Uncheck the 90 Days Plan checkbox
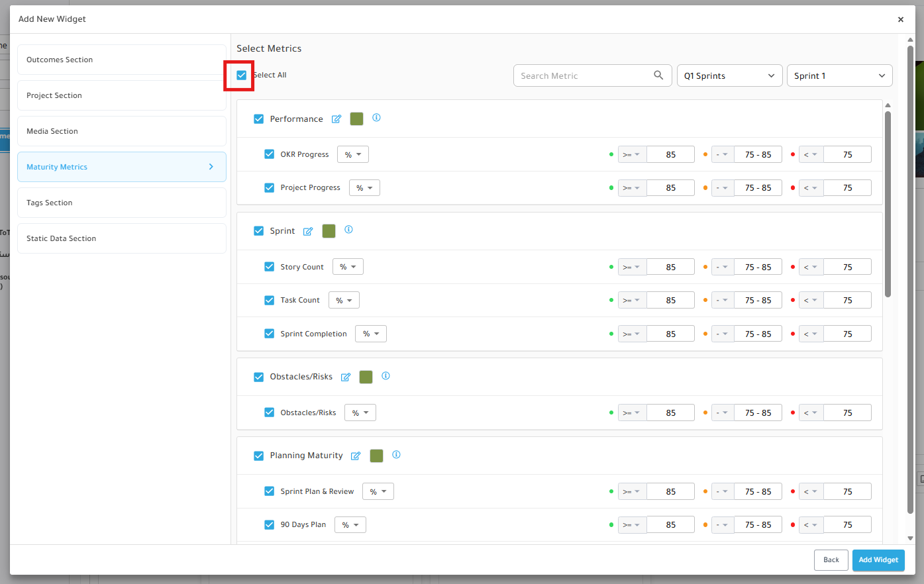 coord(270,525)
